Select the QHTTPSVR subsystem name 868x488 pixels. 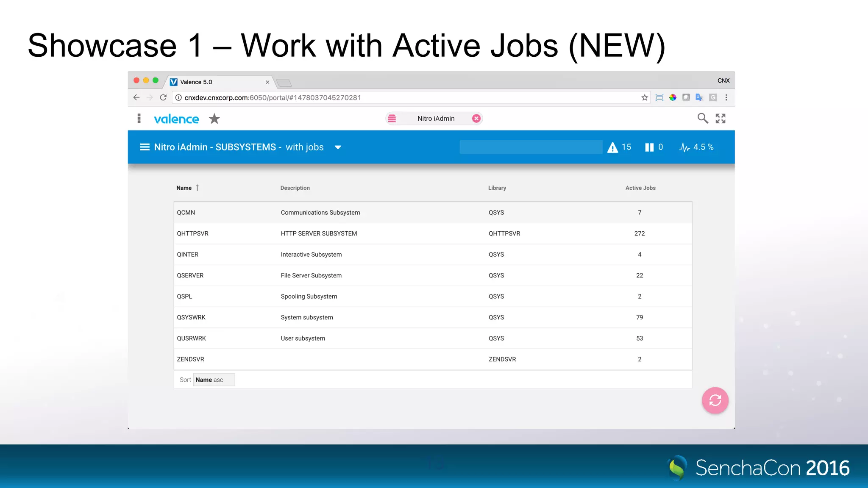(192, 233)
